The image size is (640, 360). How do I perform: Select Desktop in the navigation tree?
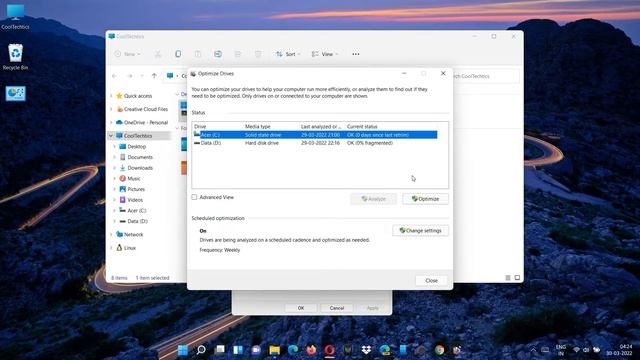[x=136, y=147]
